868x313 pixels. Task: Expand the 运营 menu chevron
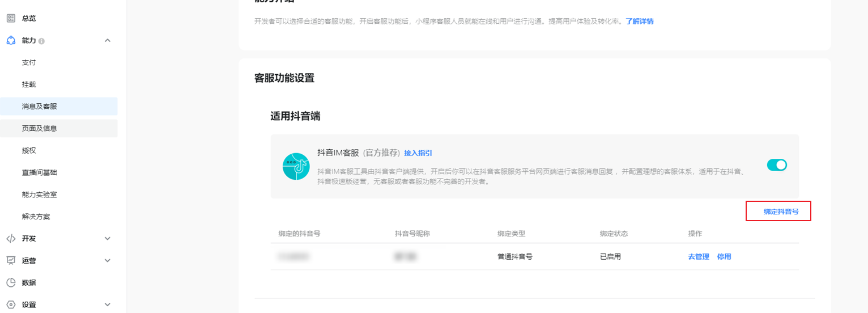click(x=108, y=260)
